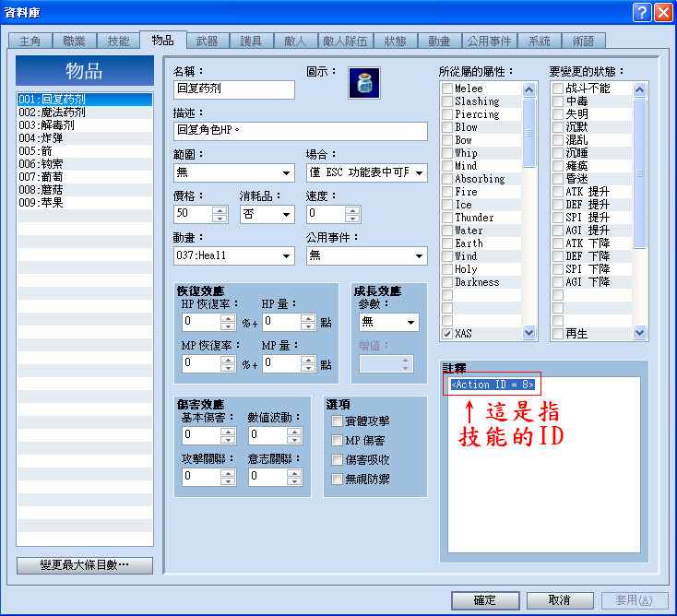Toggle the ATK 提升 state checkbox
This screenshot has width=677, height=616.
pyautogui.click(x=558, y=192)
